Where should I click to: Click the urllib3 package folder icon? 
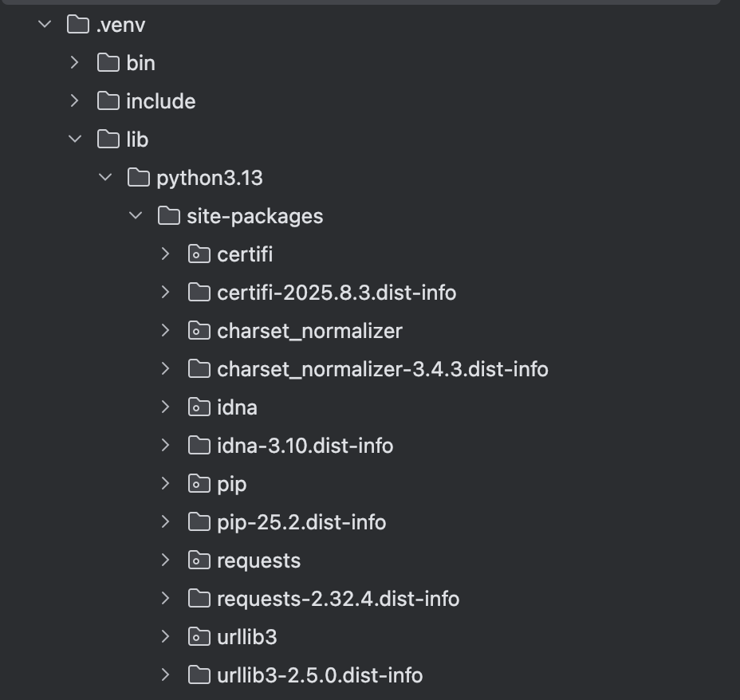click(x=199, y=637)
